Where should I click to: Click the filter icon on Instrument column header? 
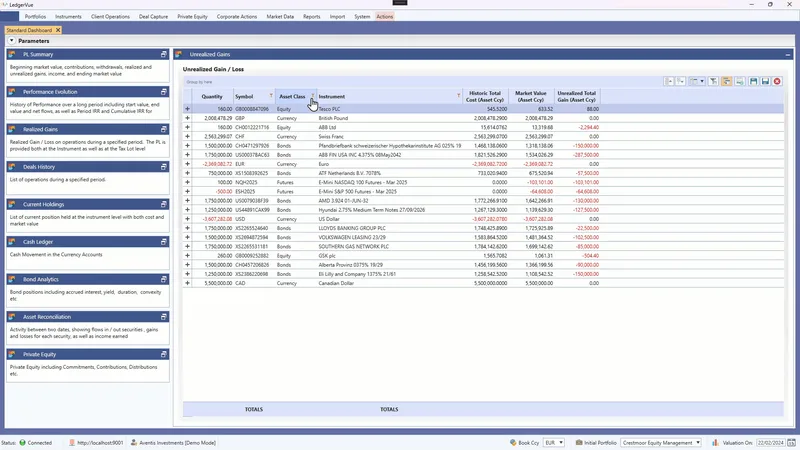click(458, 96)
